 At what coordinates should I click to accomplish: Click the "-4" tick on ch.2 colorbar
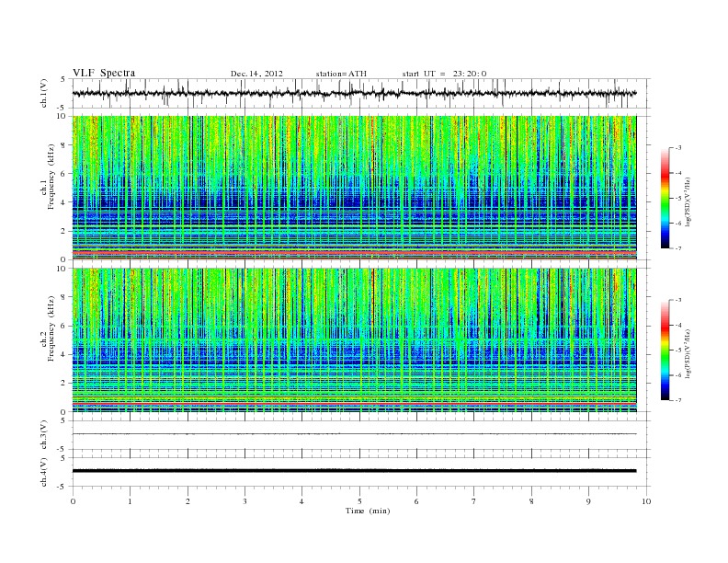[678, 325]
